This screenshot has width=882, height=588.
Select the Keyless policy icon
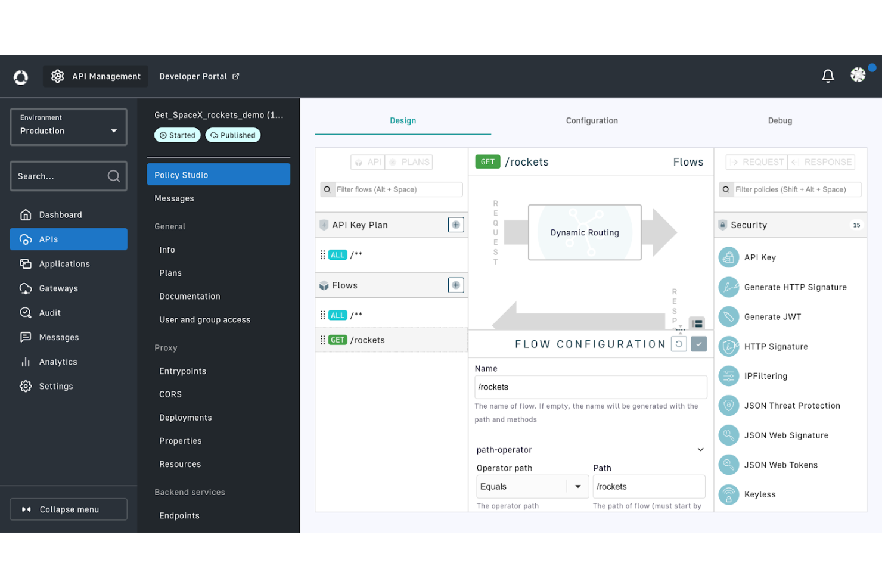click(728, 494)
